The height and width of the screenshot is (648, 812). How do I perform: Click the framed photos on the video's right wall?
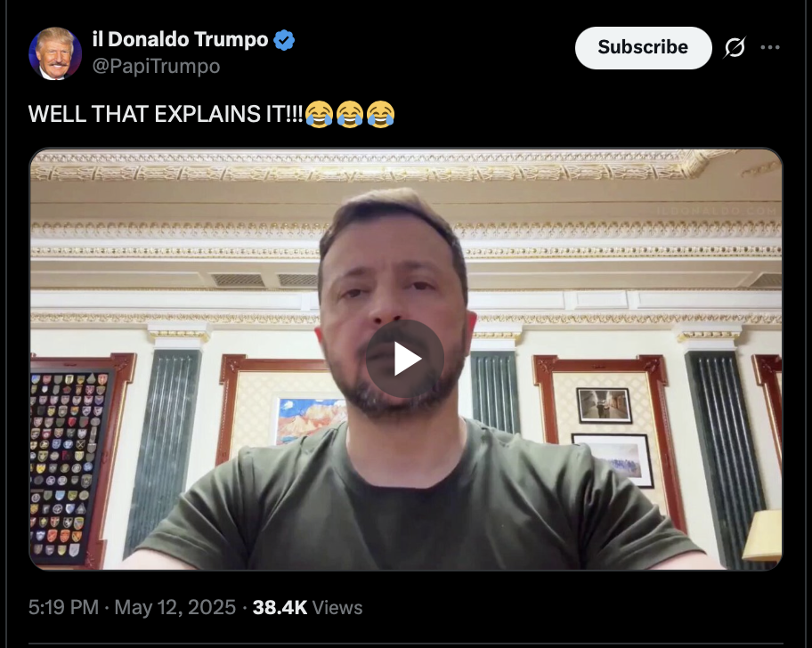(613, 436)
